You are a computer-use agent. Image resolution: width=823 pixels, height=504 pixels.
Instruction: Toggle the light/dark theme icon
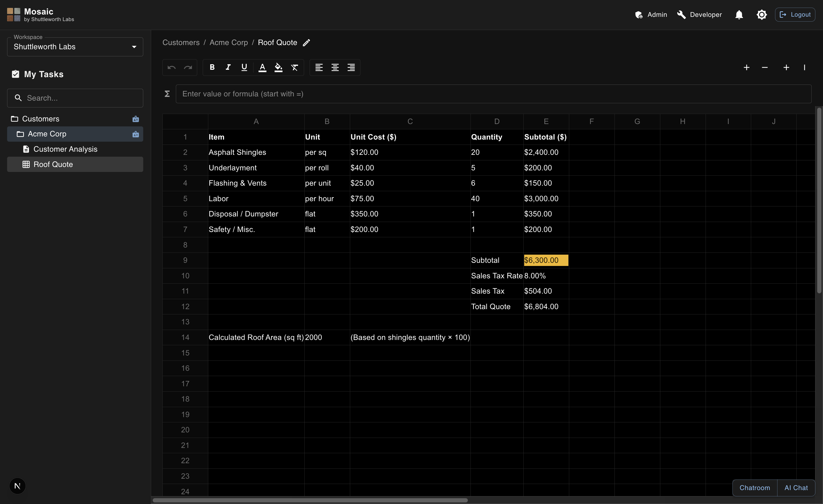coord(761,15)
